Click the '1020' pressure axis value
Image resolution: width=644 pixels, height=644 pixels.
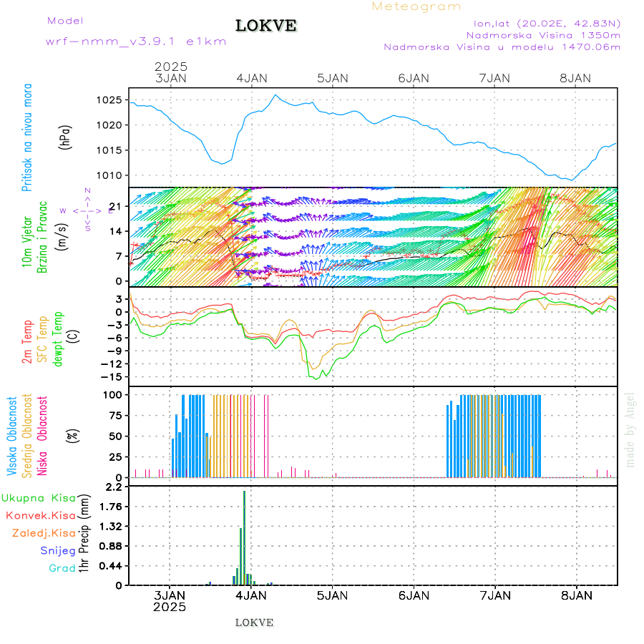pyautogui.click(x=109, y=125)
